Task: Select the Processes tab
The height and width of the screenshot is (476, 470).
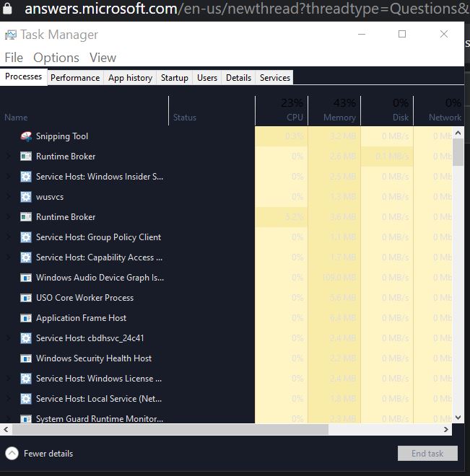Action: click(x=23, y=76)
